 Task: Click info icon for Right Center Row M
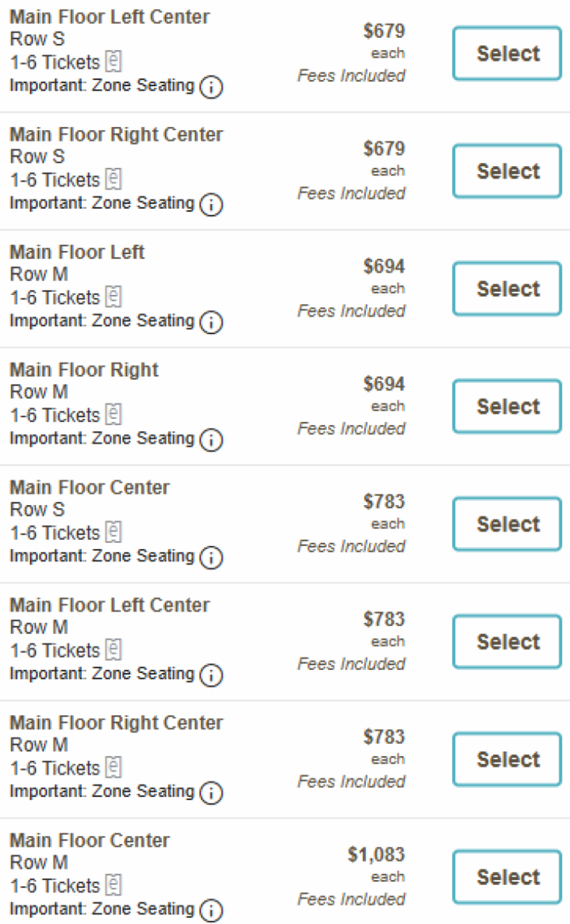[x=211, y=793]
